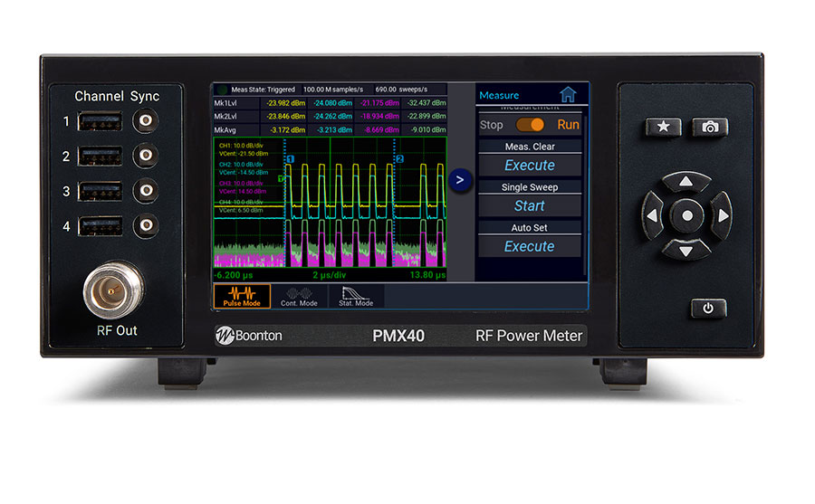The height and width of the screenshot is (504, 815).
Task: Collapse the side menu with the arrow button
Action: (x=460, y=180)
